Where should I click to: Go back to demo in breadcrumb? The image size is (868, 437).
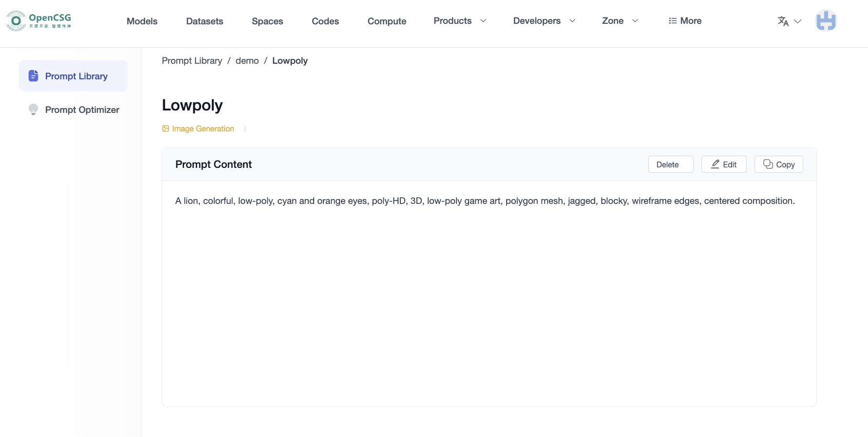click(247, 61)
